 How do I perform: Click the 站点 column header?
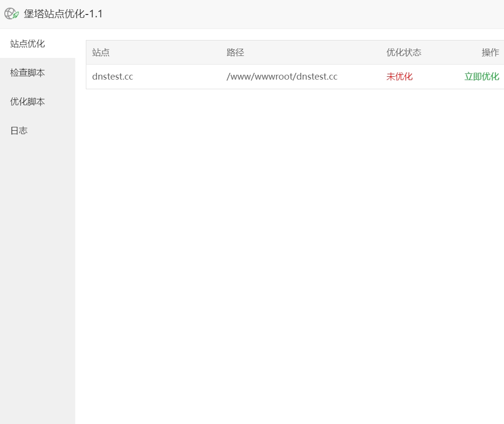click(x=100, y=52)
